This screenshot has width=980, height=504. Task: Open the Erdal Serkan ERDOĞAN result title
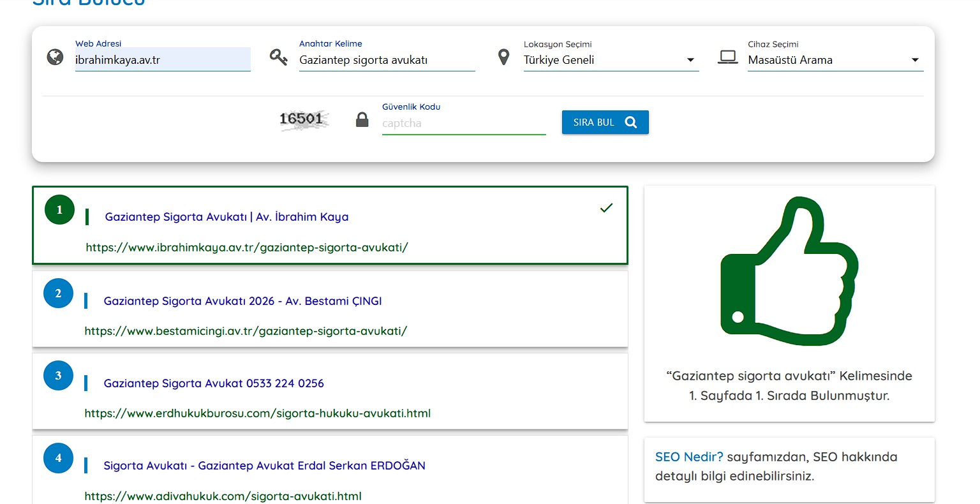click(264, 466)
